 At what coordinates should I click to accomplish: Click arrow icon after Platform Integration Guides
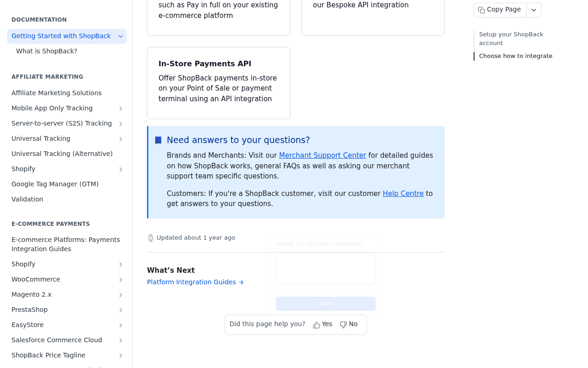[x=241, y=282]
